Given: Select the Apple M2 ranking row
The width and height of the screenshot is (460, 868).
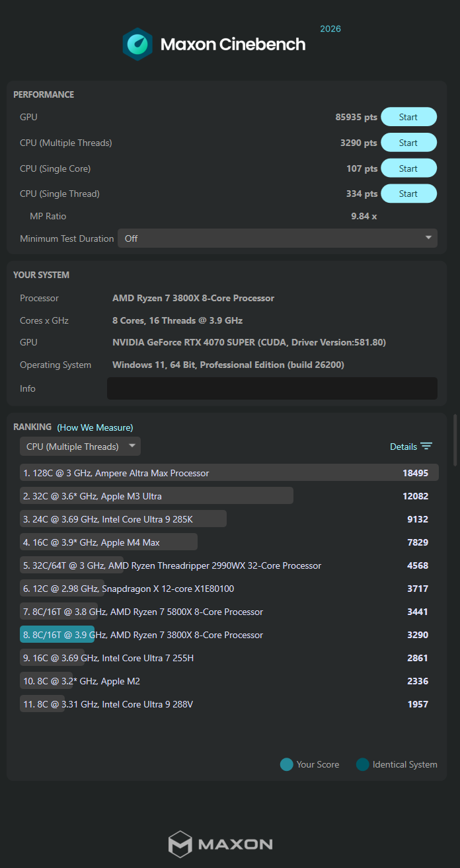Looking at the screenshot, I should pos(229,681).
